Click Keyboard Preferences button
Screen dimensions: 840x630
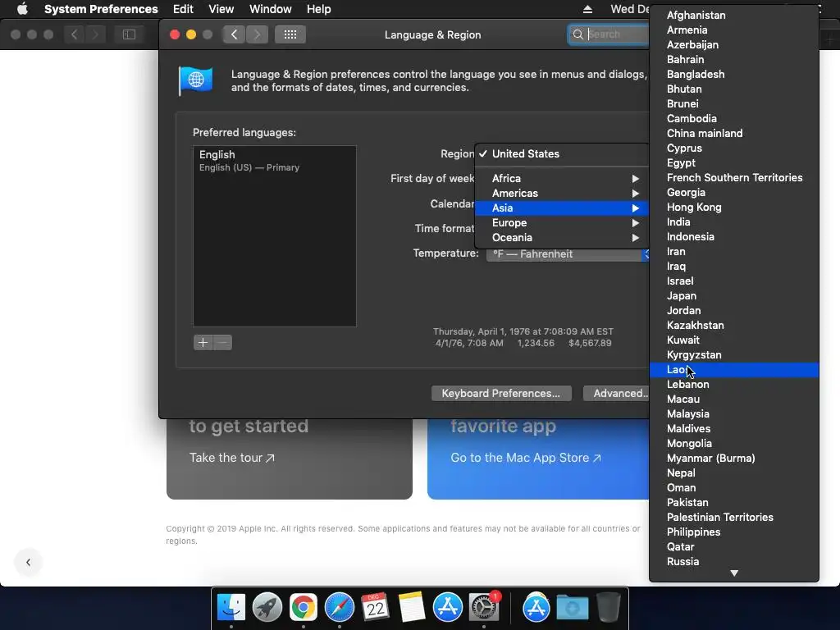(501, 393)
